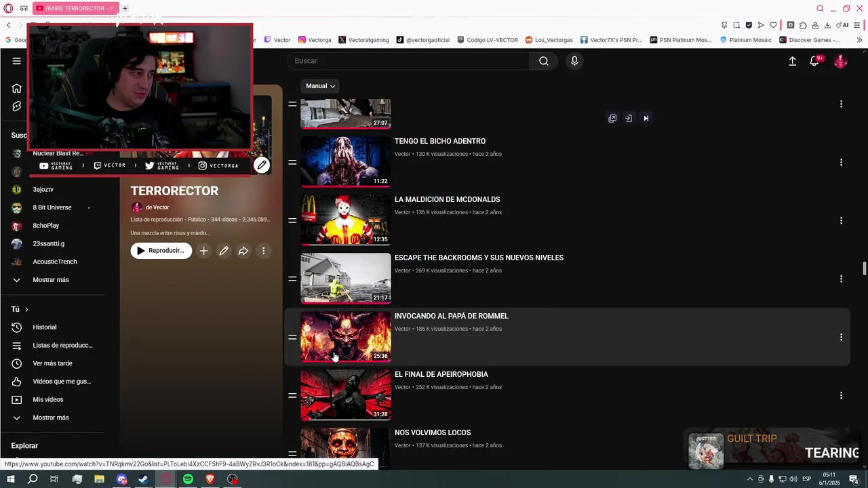This screenshot has width=868, height=488.
Task: Open the account avatar menu
Action: tap(841, 61)
